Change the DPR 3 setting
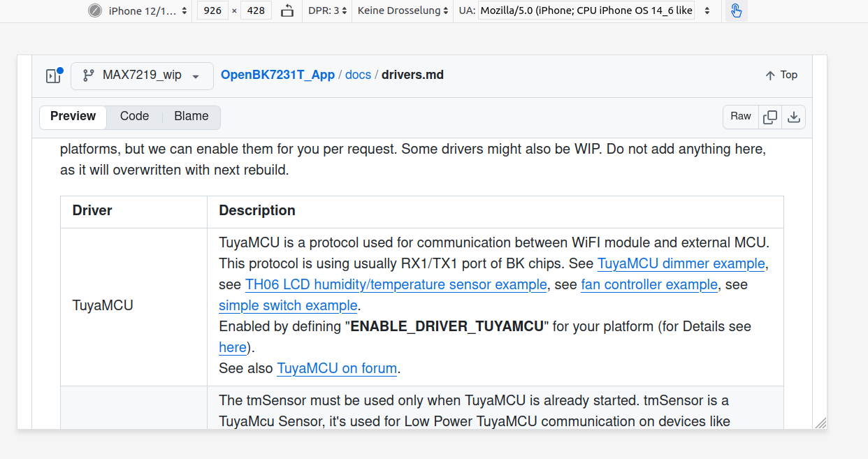 (328, 10)
